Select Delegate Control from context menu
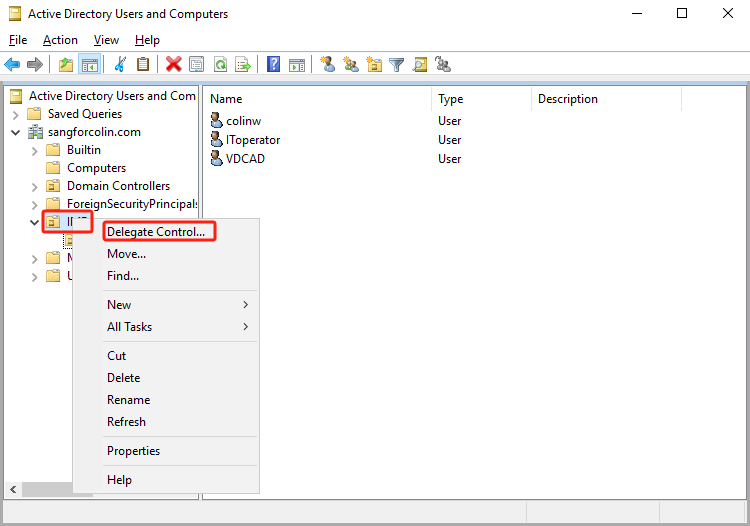Viewport: 750px width, 526px height. tap(156, 232)
